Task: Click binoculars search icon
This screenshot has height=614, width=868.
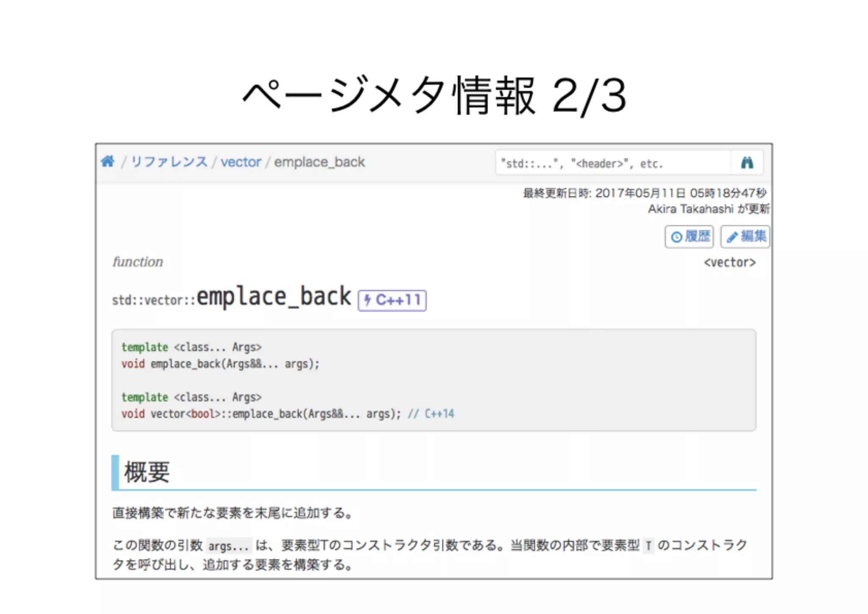Action: pos(747,163)
